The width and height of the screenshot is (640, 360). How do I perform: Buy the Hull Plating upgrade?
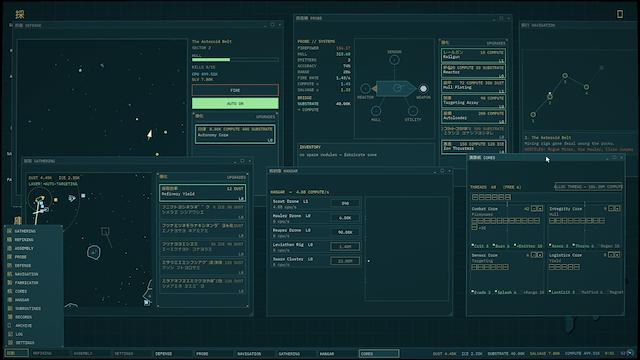[x=473, y=86]
